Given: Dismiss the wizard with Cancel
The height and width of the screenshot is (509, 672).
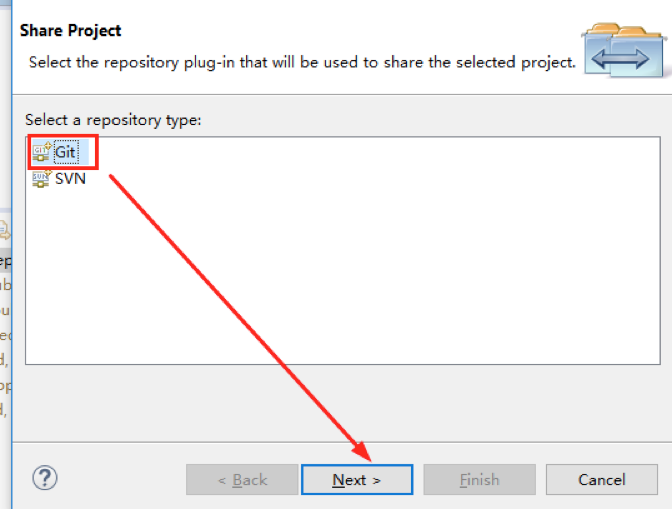Looking at the screenshot, I should pos(601,480).
